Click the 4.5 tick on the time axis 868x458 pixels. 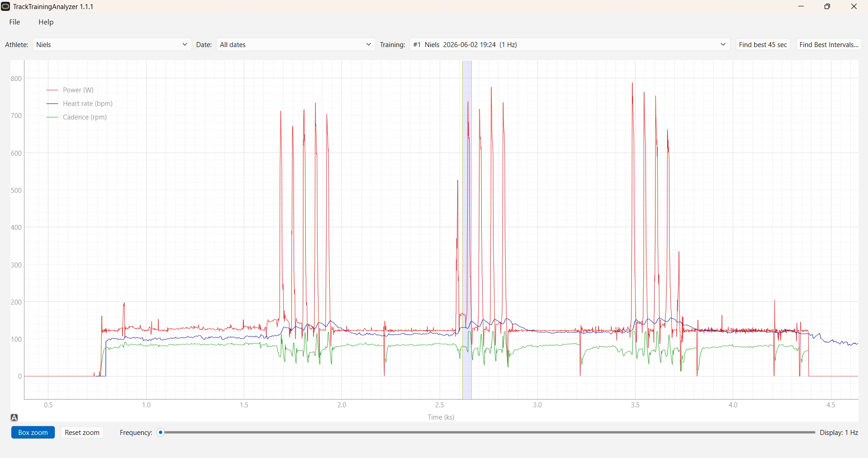831,405
